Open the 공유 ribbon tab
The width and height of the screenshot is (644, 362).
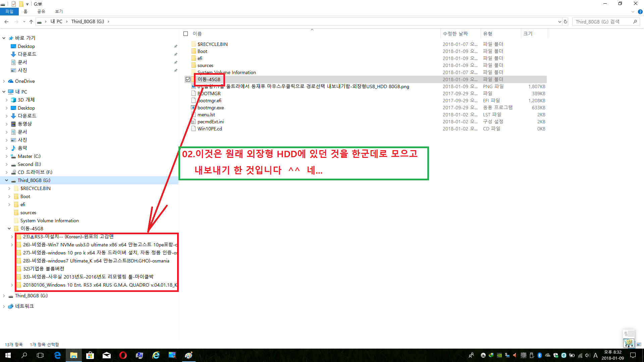(x=41, y=11)
